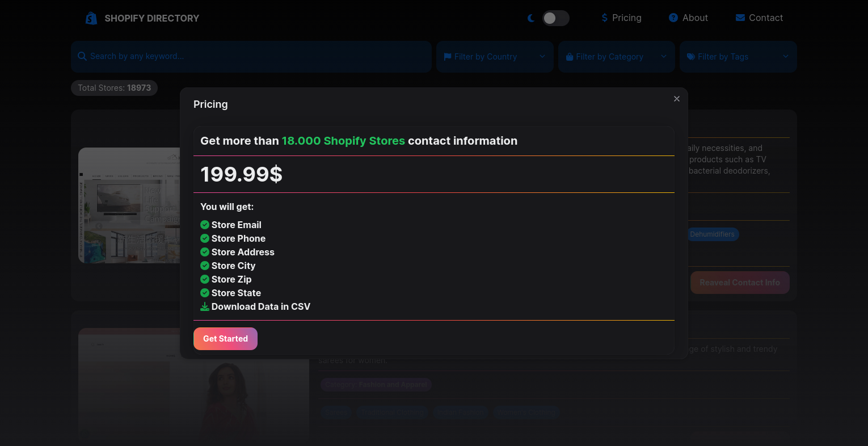Viewport: 868px width, 446px height.
Task: Click the 18.000 Shopify Stores green text
Action: tap(343, 141)
